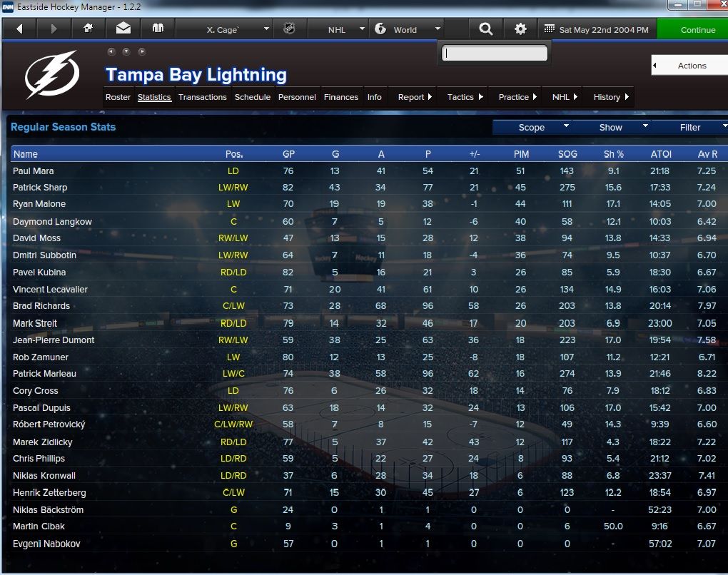Open player Vincent Lecavalier
The height and width of the screenshot is (575, 728).
point(50,289)
